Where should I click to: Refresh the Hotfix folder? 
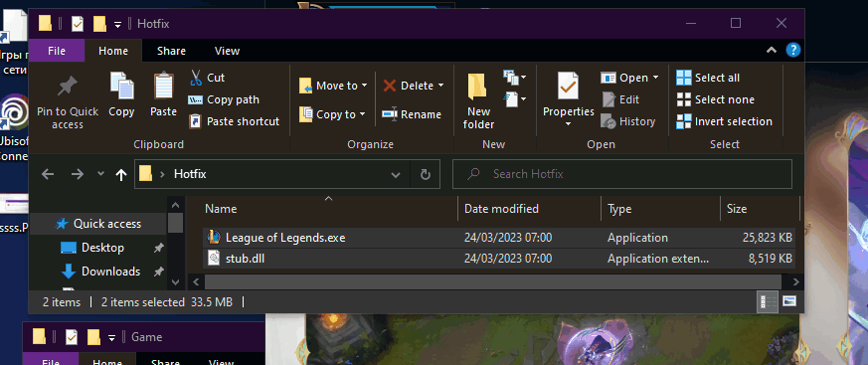pyautogui.click(x=426, y=174)
